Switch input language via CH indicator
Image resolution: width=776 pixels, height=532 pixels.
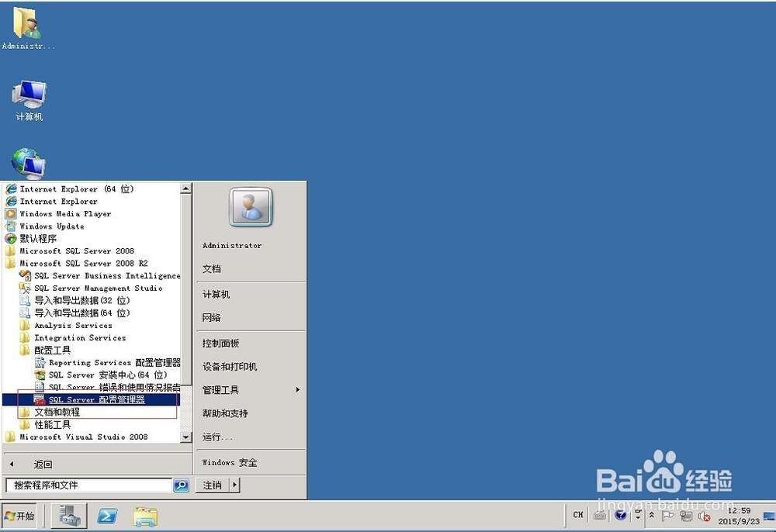pos(577,514)
